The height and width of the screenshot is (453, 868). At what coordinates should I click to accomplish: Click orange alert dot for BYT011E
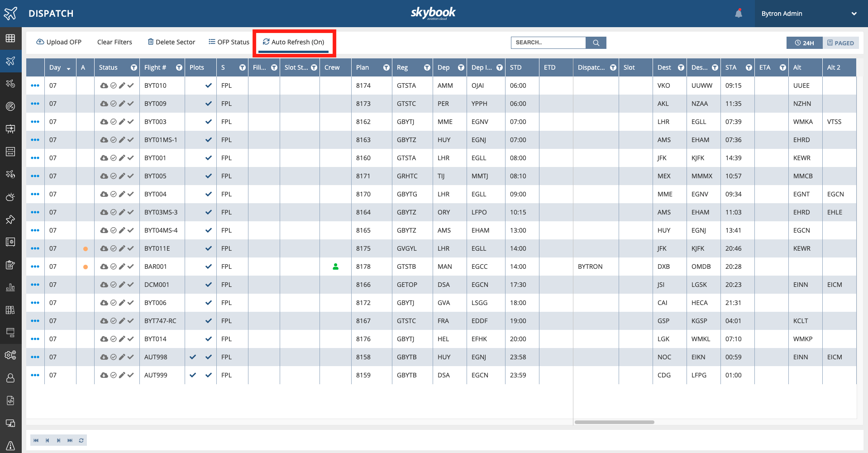pos(86,249)
